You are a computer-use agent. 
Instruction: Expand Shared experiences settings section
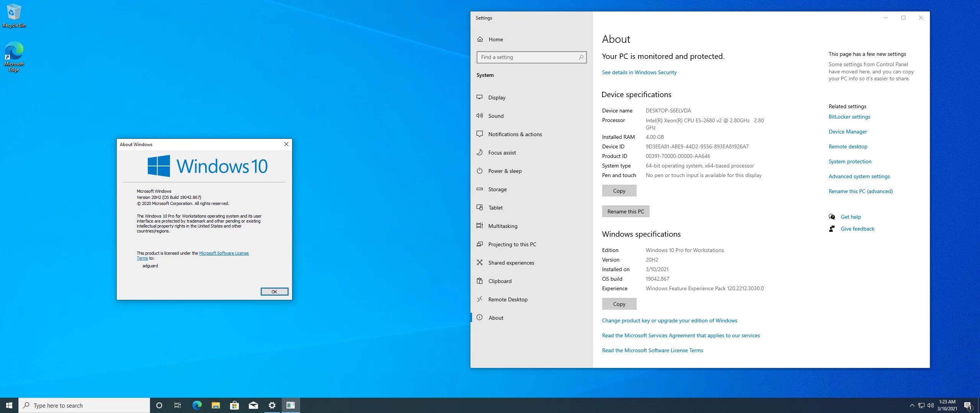click(510, 262)
